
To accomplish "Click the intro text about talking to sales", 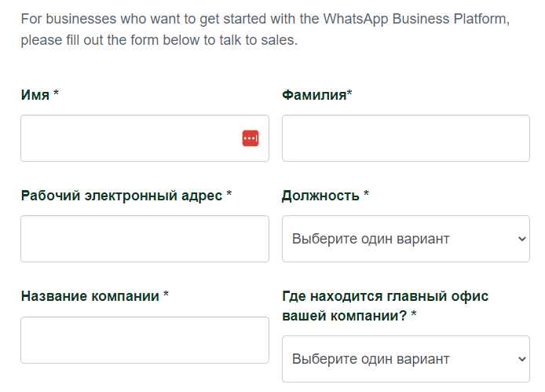I will (x=265, y=30).
